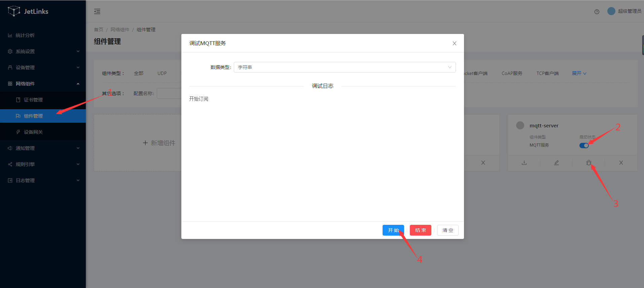This screenshot has width=644, height=288.
Task: Click mqtt-server edit pencil icon
Action: tap(557, 163)
